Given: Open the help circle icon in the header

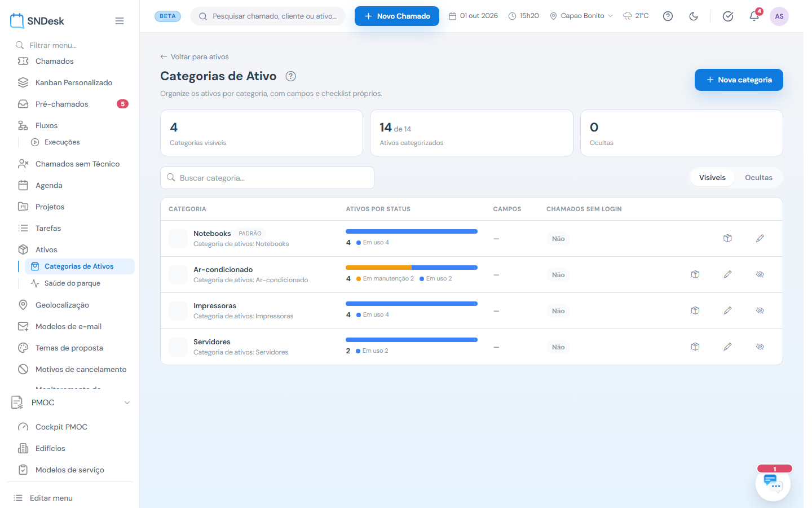Looking at the screenshot, I should pos(668,16).
